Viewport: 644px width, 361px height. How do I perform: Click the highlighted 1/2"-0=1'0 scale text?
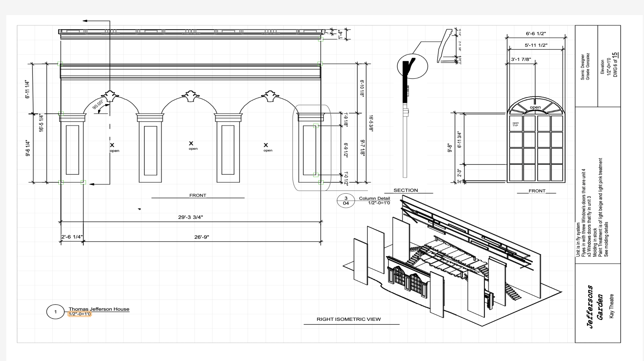(x=80, y=314)
